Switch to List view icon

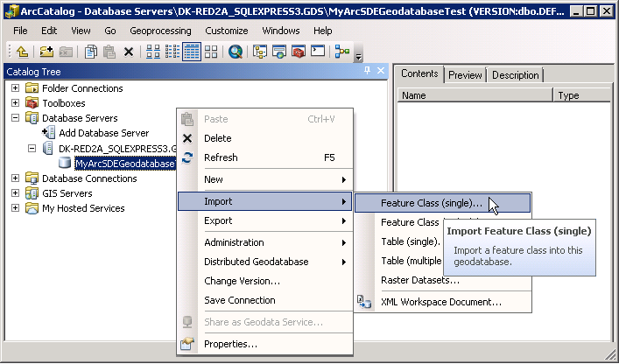tap(172, 52)
